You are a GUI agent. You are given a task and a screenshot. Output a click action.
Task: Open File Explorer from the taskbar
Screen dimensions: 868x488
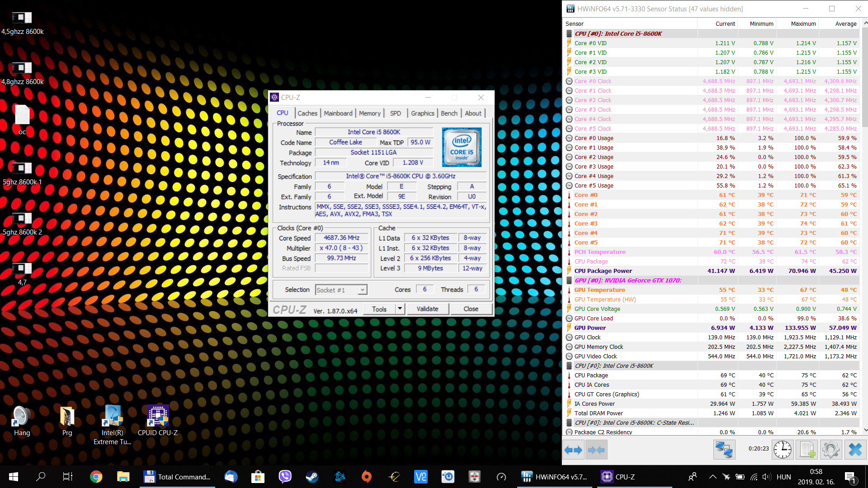pyautogui.click(x=123, y=477)
